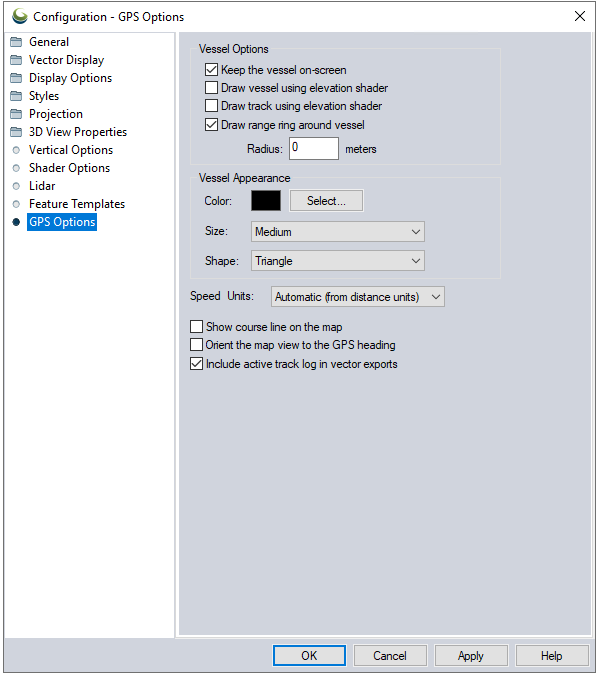
Task: Select the Display Options folder icon
Action: 16,78
